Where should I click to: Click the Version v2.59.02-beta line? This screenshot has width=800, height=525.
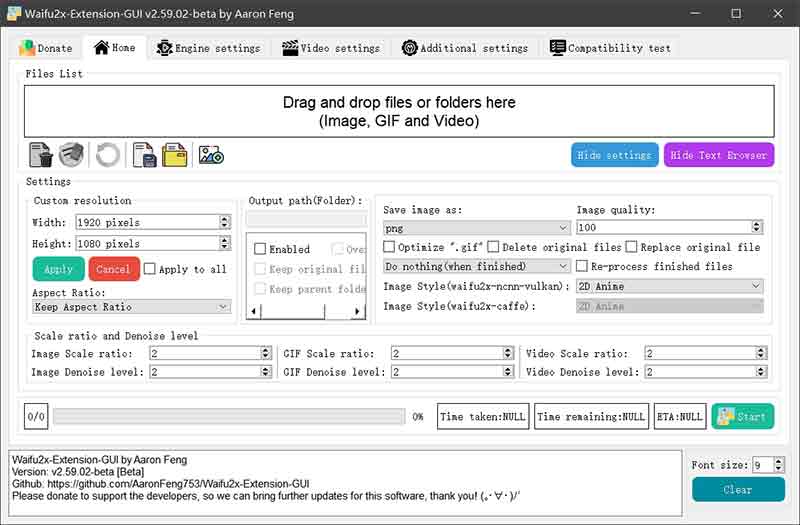tap(78, 472)
